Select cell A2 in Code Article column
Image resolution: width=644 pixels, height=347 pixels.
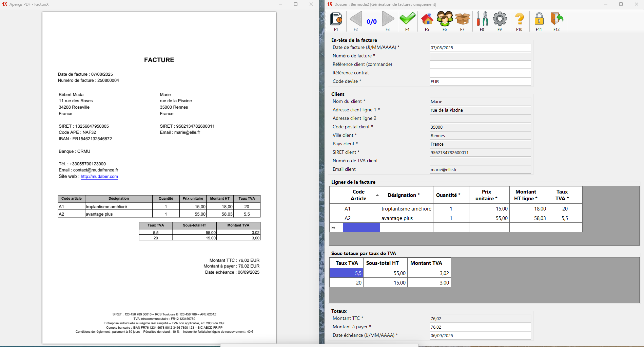361,218
